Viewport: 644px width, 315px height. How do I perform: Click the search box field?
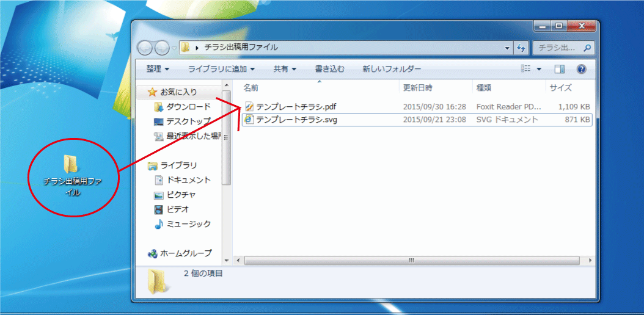coord(563,48)
